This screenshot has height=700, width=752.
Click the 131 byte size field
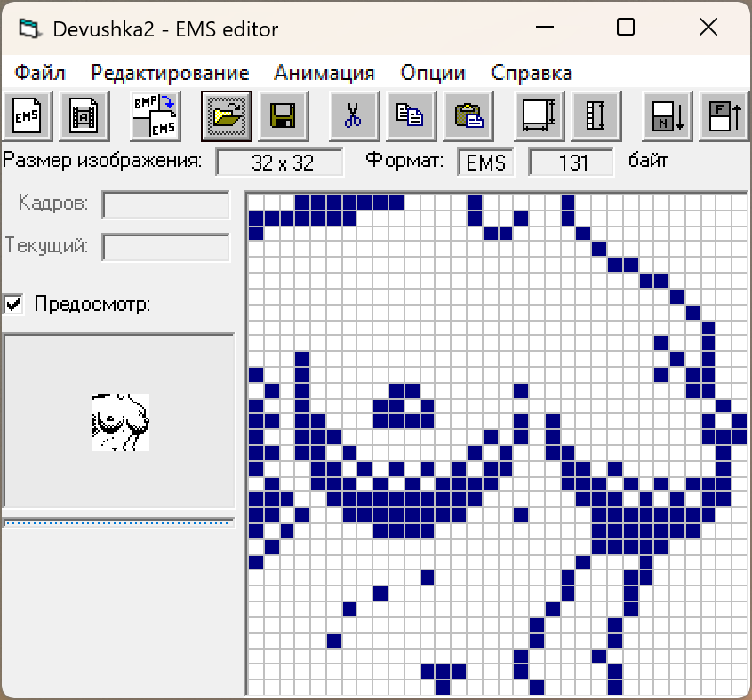tap(571, 163)
